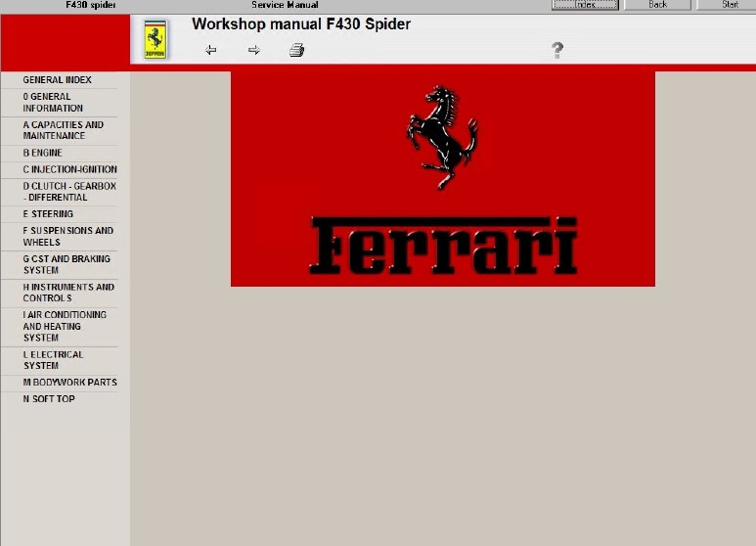Image resolution: width=756 pixels, height=546 pixels.
Task: Click the Ferrari shield logo icon
Action: tap(156, 39)
